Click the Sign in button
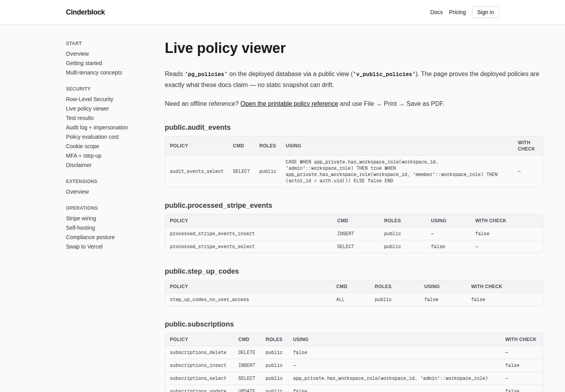 [x=485, y=12]
